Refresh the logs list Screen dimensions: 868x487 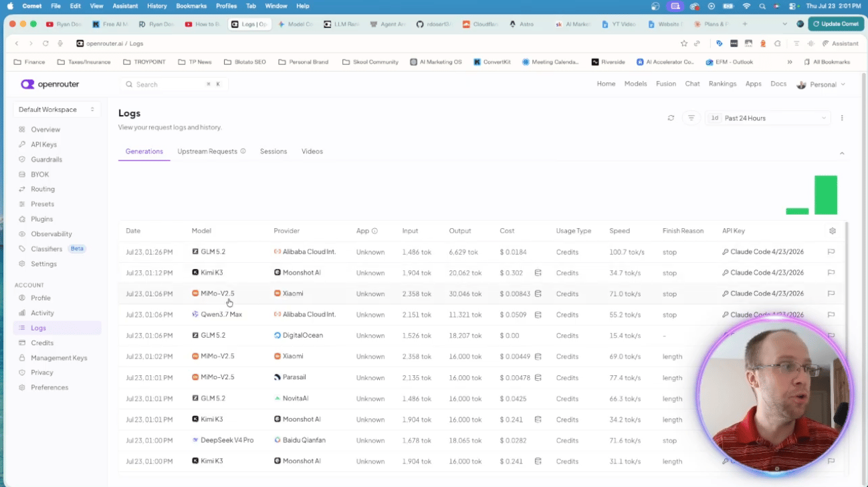tap(671, 118)
